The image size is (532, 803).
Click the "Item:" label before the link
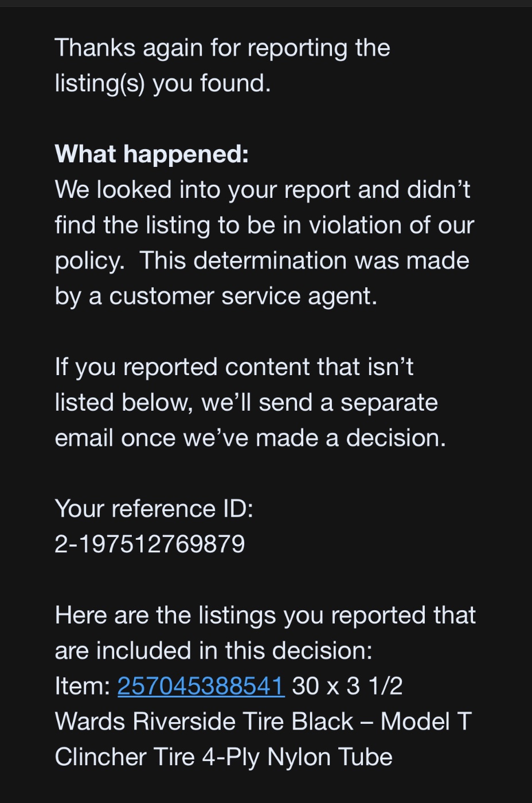pos(83,686)
